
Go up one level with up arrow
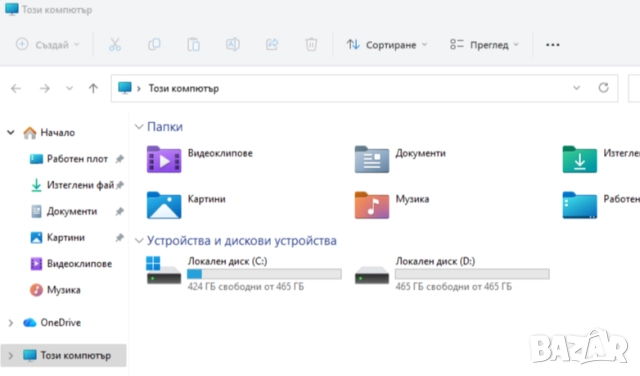point(93,88)
